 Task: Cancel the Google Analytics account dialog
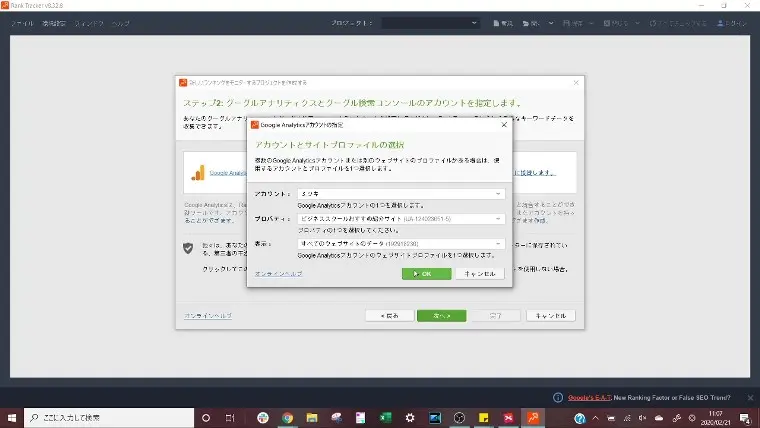(x=479, y=273)
